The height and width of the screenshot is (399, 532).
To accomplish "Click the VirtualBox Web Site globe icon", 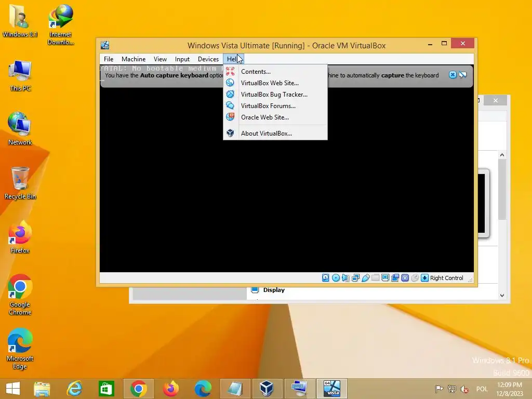I will [230, 83].
